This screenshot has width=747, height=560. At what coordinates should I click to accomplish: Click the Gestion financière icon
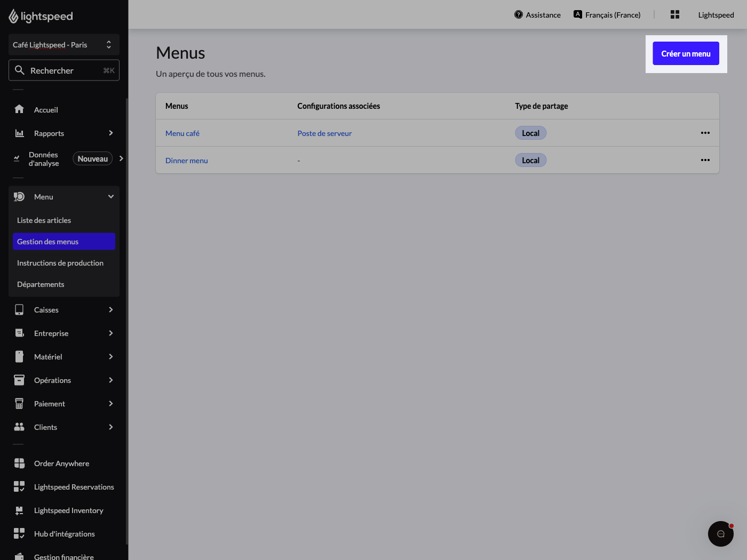[19, 556]
